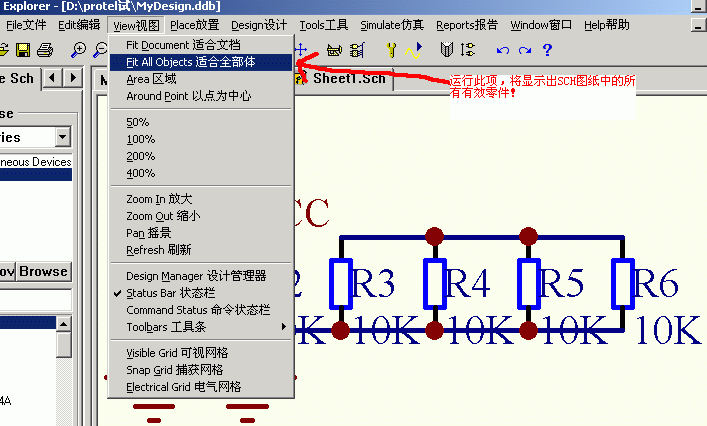This screenshot has width=707, height=426.
Task: Click the Browse button in left panel
Action: [44, 271]
